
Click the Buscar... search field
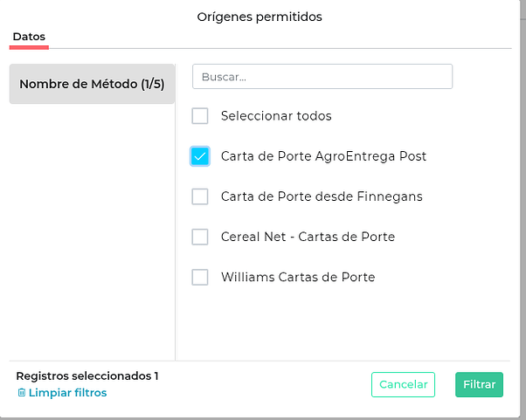pos(322,77)
